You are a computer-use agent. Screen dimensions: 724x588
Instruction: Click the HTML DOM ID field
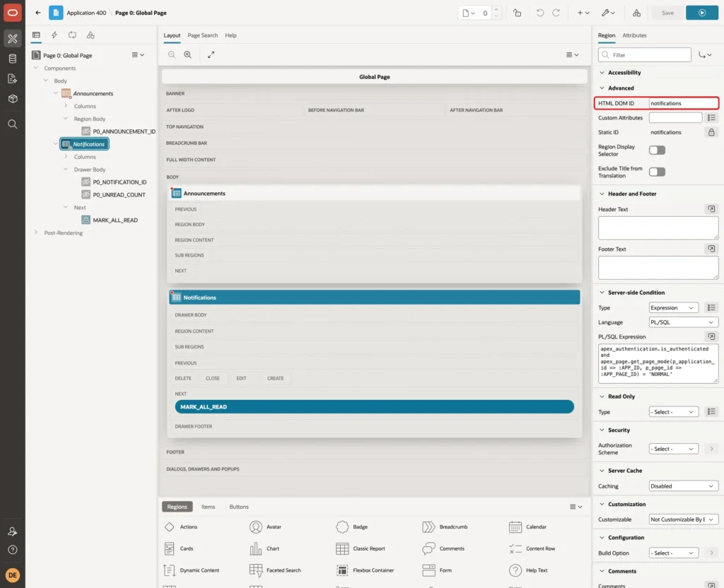(684, 103)
